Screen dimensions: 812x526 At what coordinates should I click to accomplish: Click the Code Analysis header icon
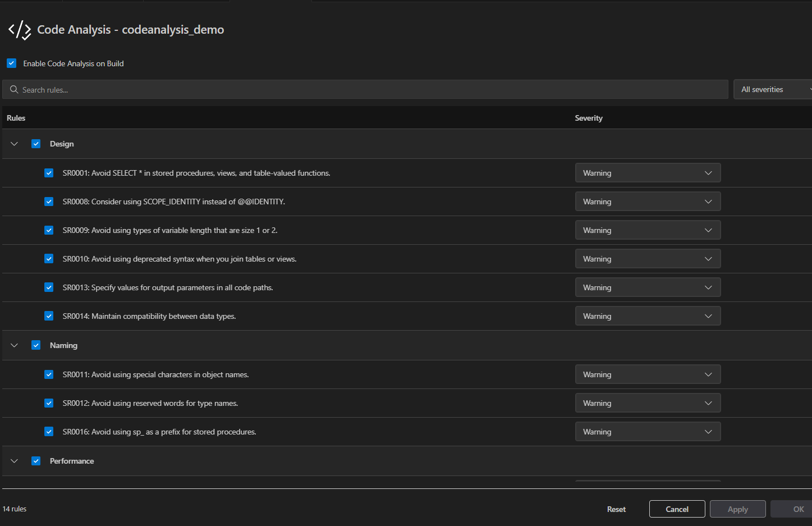point(19,29)
